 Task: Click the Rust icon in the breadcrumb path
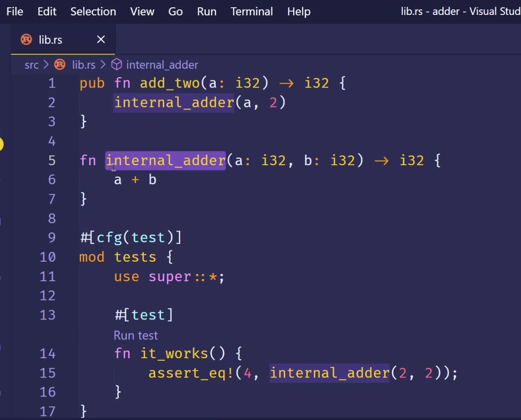(x=60, y=65)
